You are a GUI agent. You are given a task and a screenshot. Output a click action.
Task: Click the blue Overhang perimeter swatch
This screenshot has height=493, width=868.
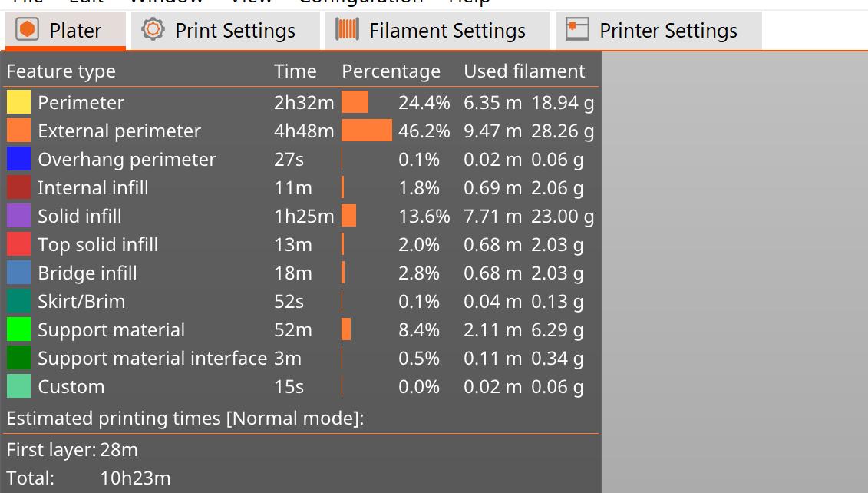coord(18,159)
